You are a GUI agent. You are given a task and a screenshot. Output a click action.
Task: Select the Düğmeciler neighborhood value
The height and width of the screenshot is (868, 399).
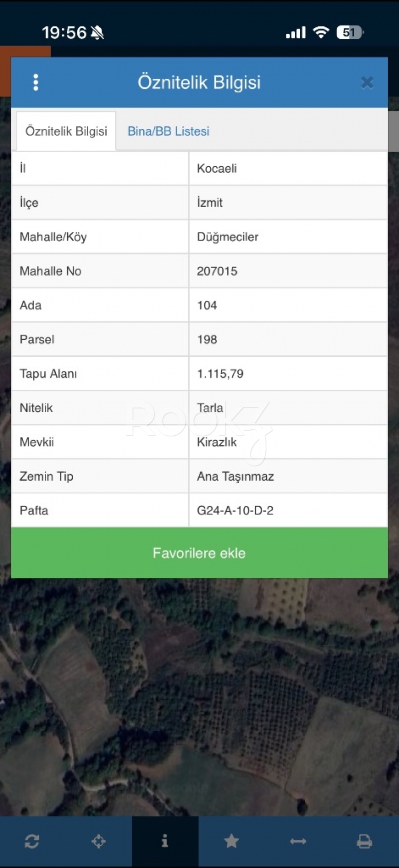[x=228, y=237]
